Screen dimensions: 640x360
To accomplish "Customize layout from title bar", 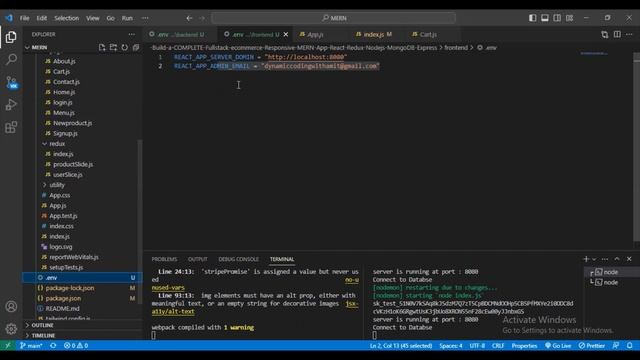I will (x=569, y=18).
